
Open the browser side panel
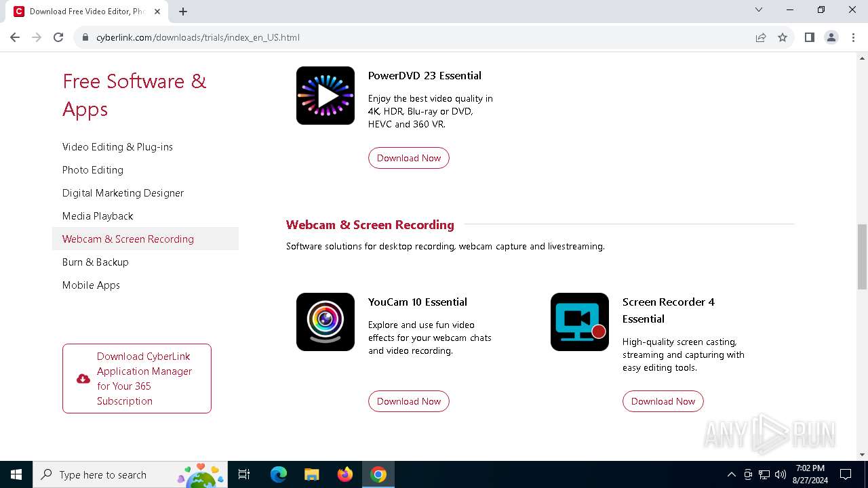(x=809, y=37)
